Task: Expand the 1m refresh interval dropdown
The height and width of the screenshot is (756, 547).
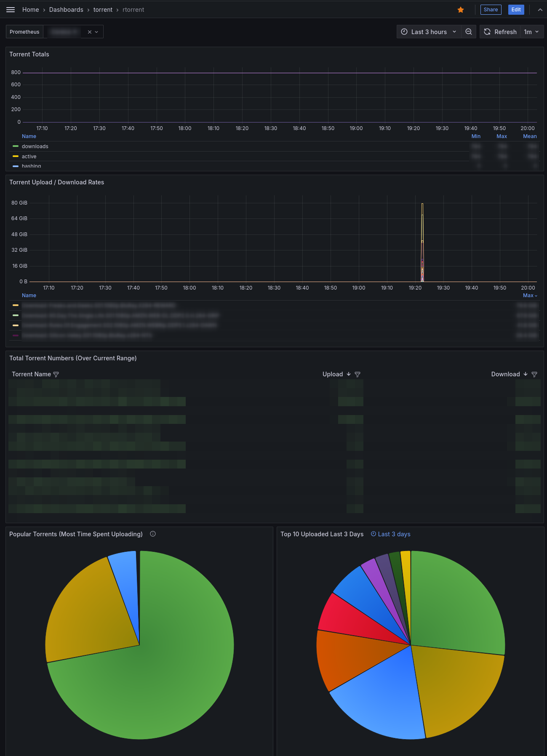Action: [532, 32]
